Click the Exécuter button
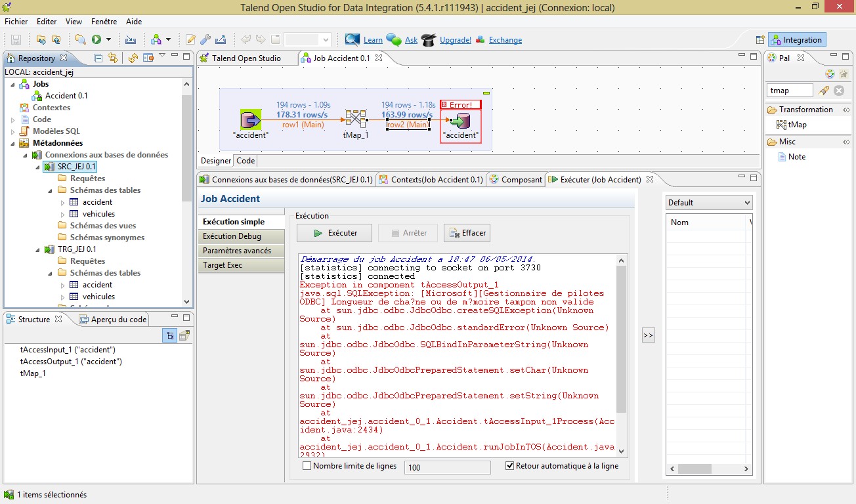 335,233
